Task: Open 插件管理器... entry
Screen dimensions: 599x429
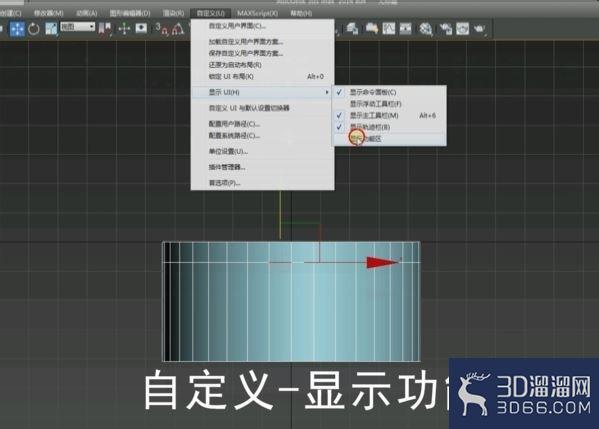Action: click(262, 167)
